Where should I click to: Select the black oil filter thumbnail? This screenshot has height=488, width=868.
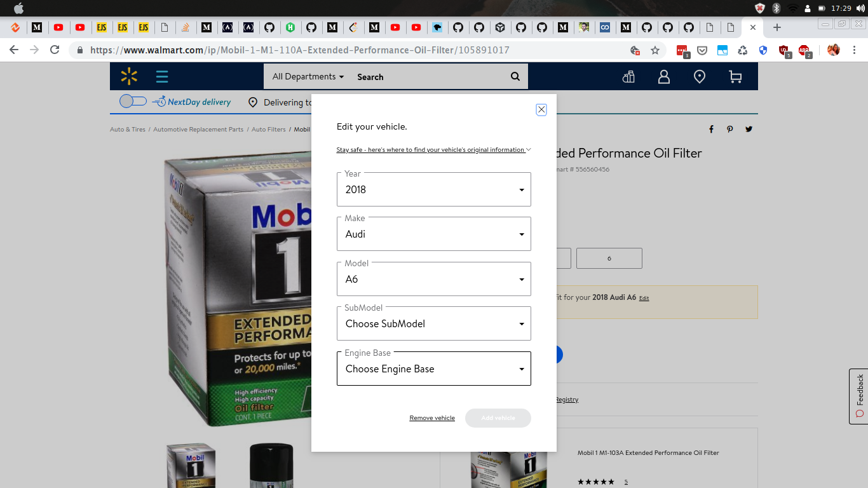pyautogui.click(x=271, y=466)
